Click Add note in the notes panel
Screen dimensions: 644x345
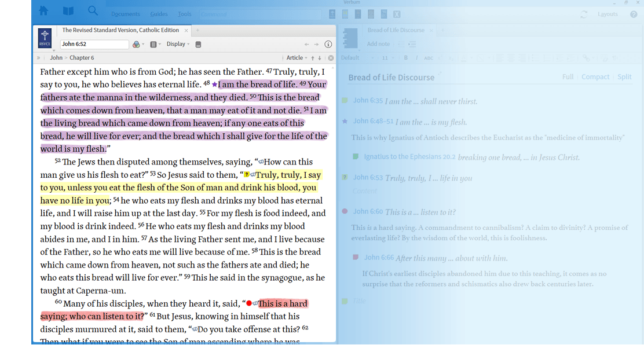(x=378, y=44)
